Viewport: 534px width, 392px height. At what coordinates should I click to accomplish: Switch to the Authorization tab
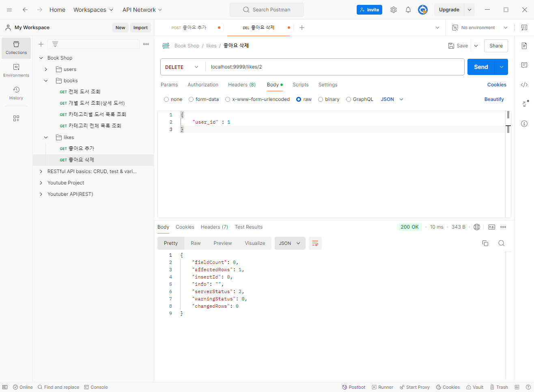[x=203, y=85]
